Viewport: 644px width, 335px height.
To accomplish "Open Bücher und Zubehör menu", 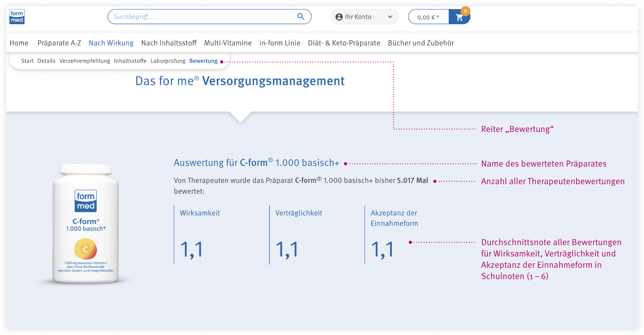I will click(x=421, y=43).
